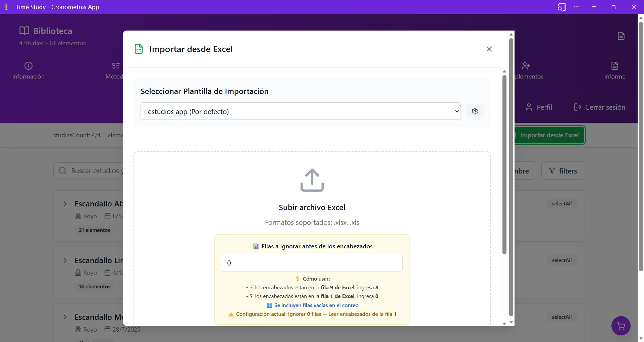Close the Importar desde Excel dialog
Screen dimensions: 644x342
point(489,49)
